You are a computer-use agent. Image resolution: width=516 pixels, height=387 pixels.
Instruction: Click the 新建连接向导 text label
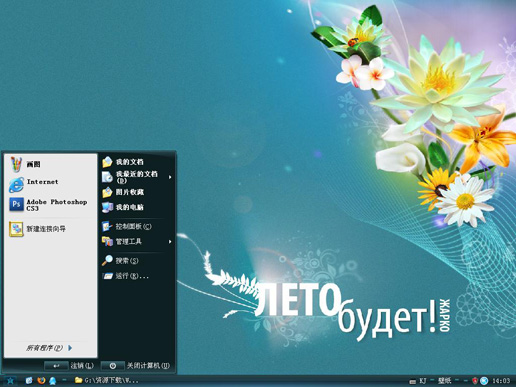[46, 229]
